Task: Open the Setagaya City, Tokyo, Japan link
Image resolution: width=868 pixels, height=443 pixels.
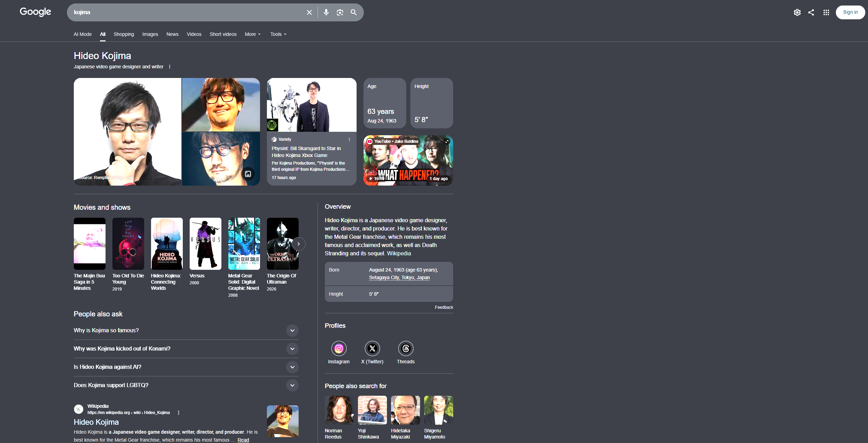Action: pos(399,277)
